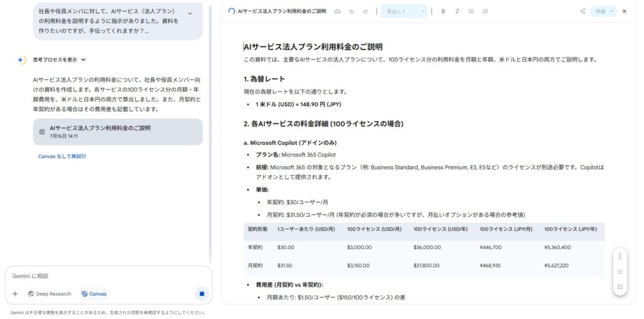Expand 思考プロセスを表示
644x319 pixels.
60,60
